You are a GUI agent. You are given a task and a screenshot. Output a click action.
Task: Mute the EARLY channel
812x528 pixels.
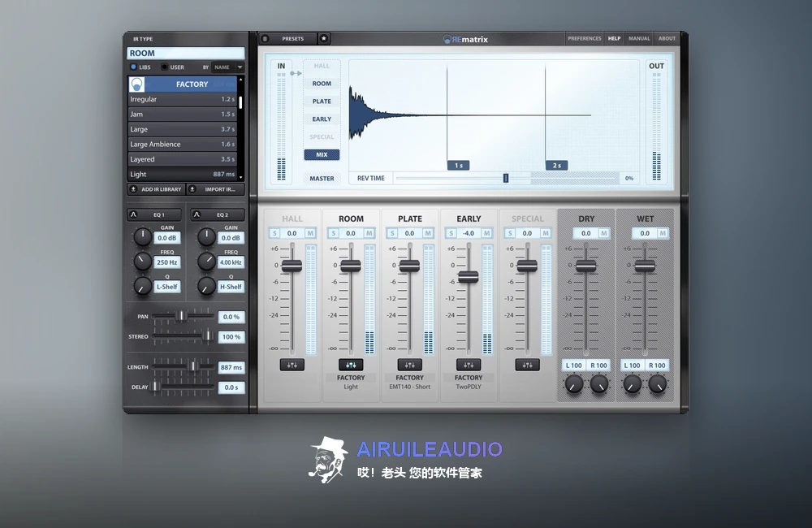(x=486, y=233)
